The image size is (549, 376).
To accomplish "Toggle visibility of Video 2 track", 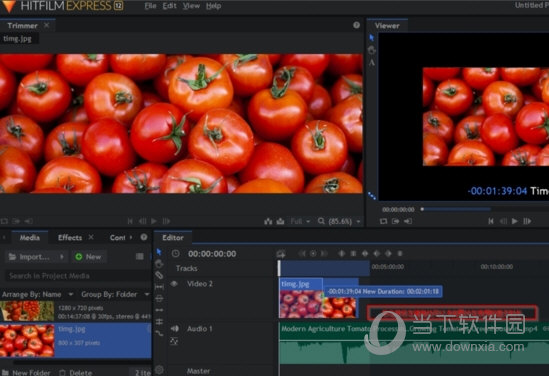I will click(174, 284).
